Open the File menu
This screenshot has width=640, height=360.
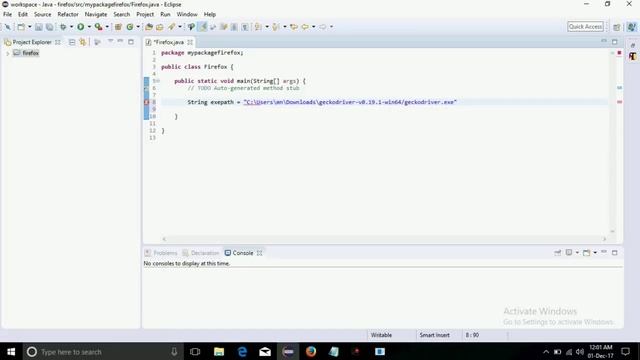pos(7,14)
